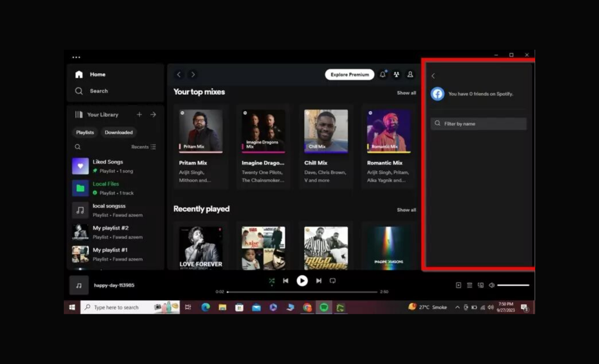The width and height of the screenshot is (599, 364).
Task: Expand Your Library with arrow icon
Action: coord(153,114)
